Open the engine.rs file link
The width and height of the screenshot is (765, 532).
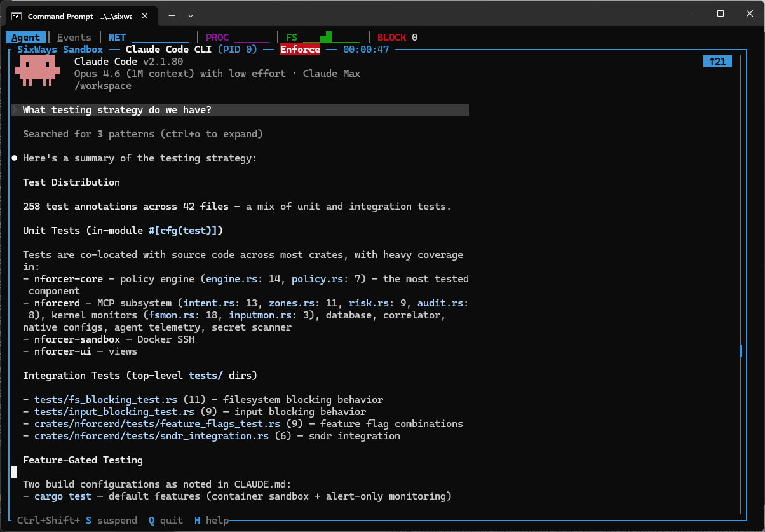pos(231,278)
